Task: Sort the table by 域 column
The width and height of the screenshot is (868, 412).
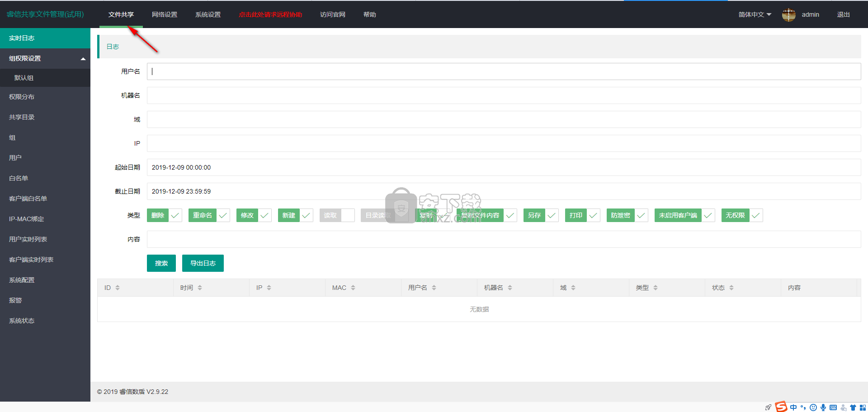Action: [x=573, y=288]
